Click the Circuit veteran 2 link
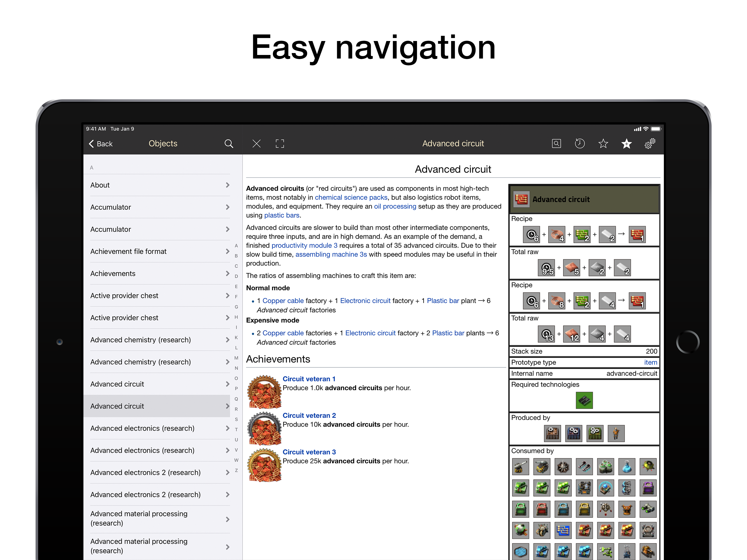Viewport: 747px width, 560px height. tap(309, 415)
